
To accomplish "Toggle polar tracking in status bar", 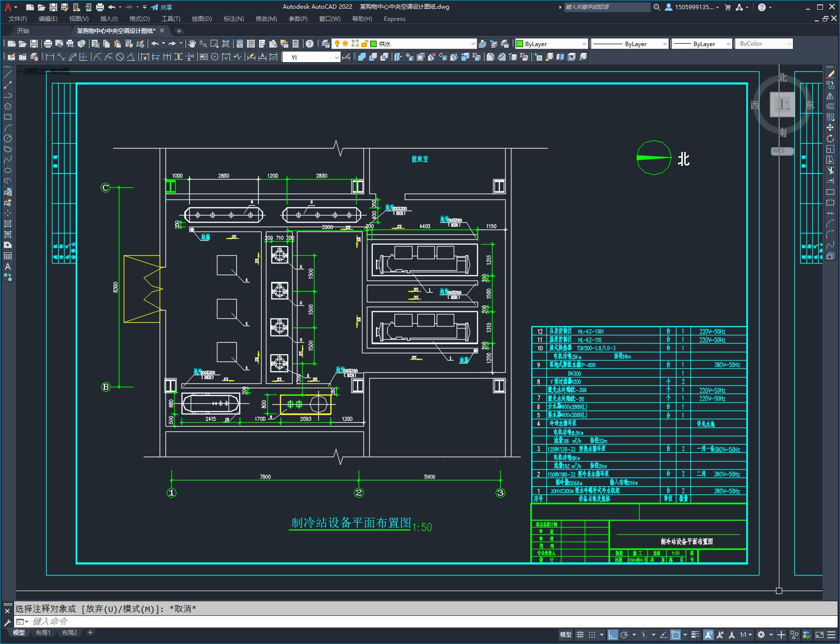I will (x=625, y=634).
